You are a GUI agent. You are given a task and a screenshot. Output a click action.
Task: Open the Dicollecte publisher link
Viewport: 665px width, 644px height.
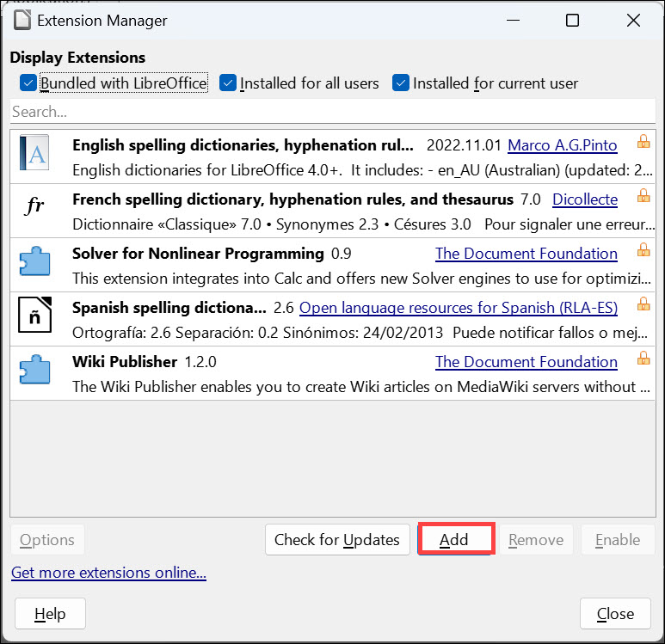click(x=585, y=199)
